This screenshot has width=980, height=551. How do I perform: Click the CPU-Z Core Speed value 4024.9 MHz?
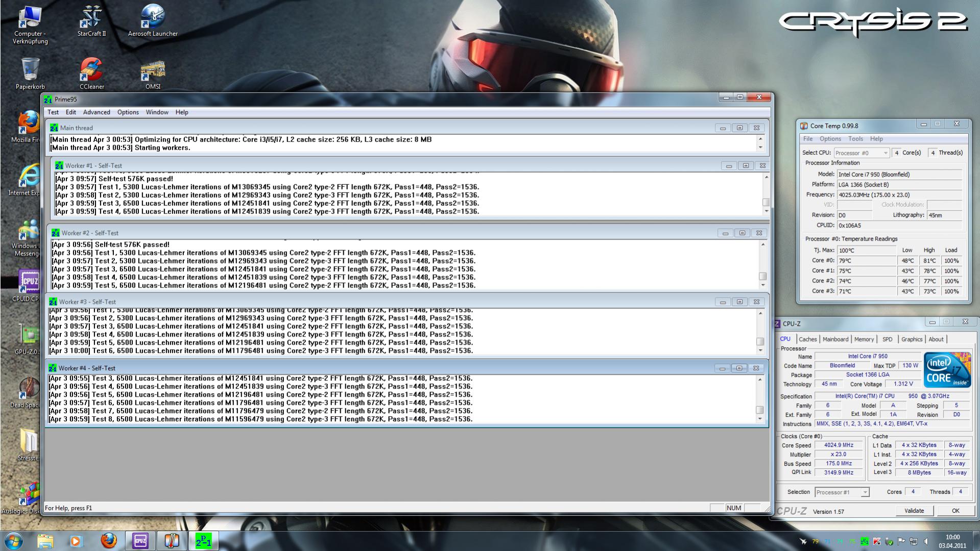(839, 445)
